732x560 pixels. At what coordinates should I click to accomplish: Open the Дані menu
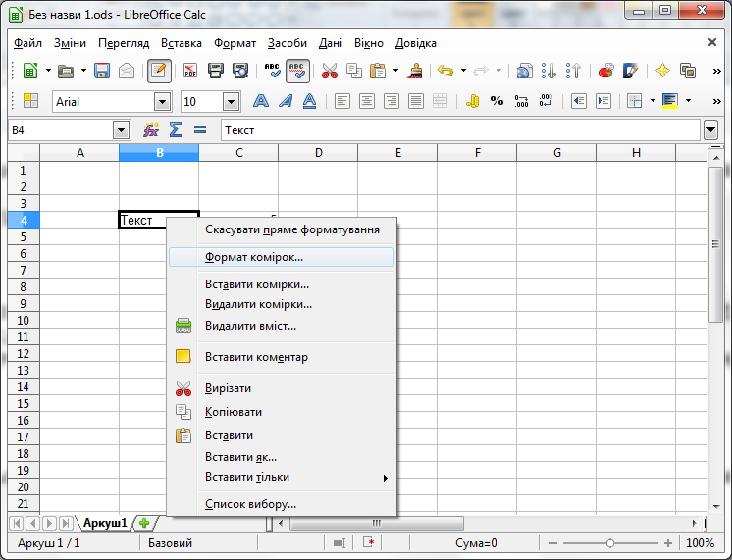[x=330, y=43]
